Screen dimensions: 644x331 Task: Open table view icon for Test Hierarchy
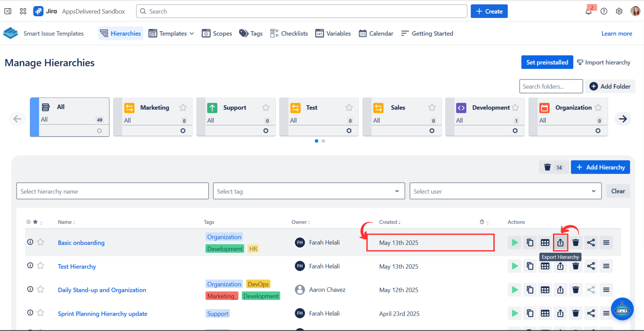pos(545,266)
